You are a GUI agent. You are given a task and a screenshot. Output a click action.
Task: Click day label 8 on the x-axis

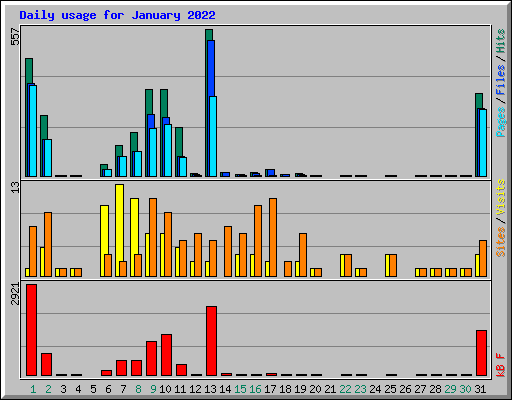(138, 389)
